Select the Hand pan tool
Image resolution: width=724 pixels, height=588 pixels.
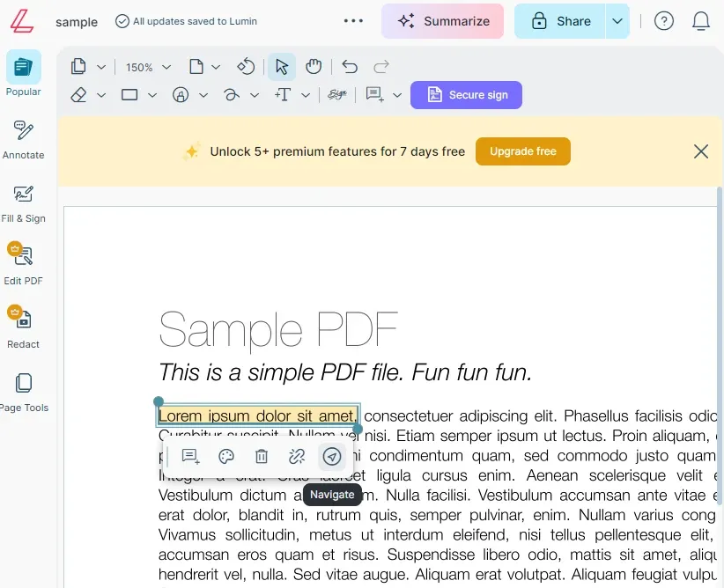(314, 66)
